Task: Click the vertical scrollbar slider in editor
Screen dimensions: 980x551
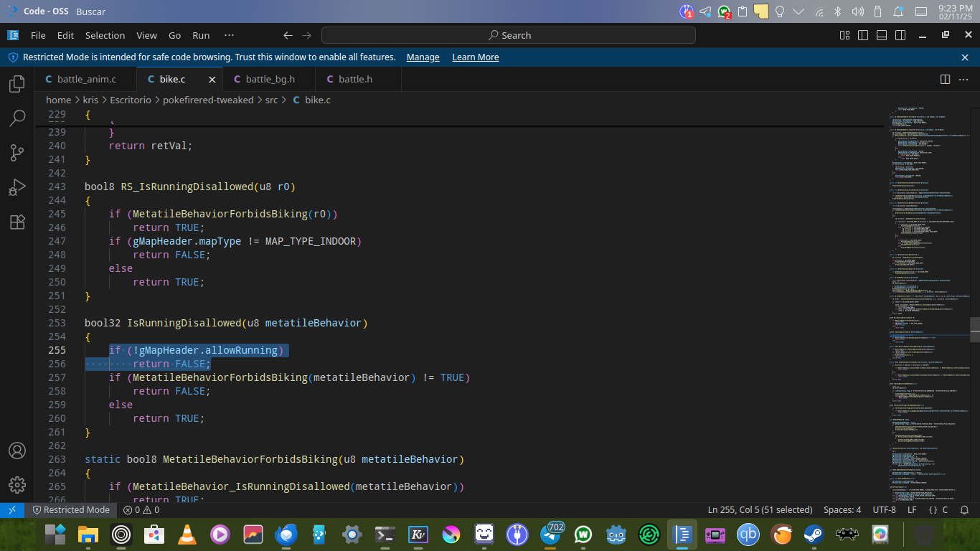Action: pyautogui.click(x=974, y=329)
